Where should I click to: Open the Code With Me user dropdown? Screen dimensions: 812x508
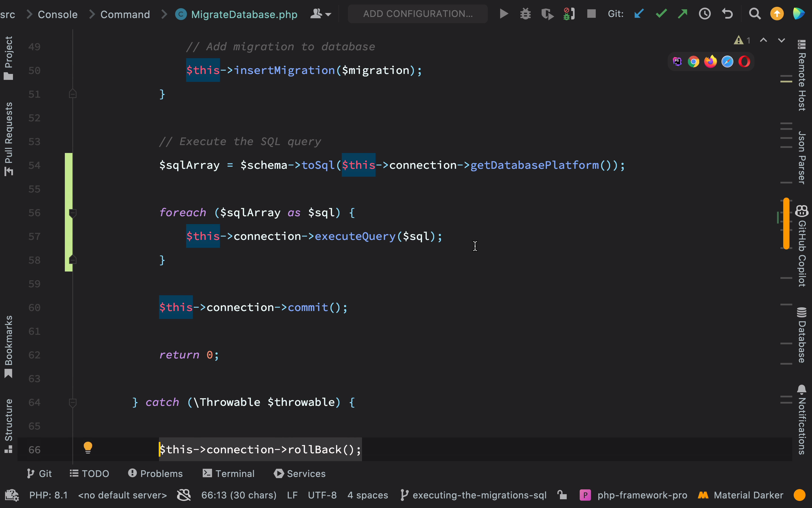(x=321, y=14)
